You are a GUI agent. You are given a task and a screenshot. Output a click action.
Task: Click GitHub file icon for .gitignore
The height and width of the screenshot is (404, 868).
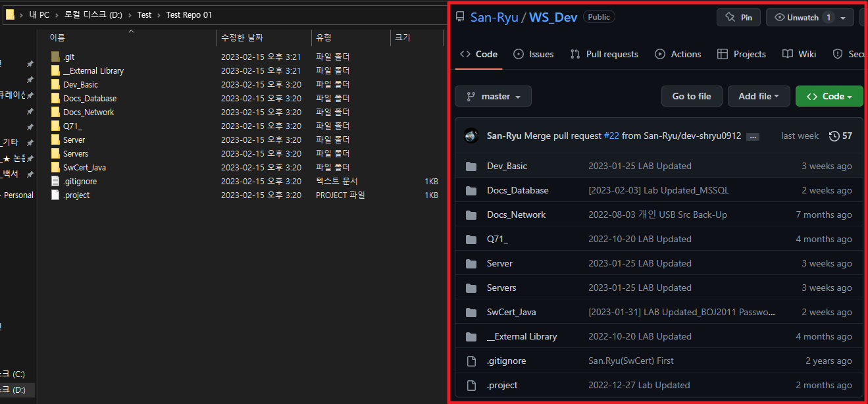[x=471, y=361]
